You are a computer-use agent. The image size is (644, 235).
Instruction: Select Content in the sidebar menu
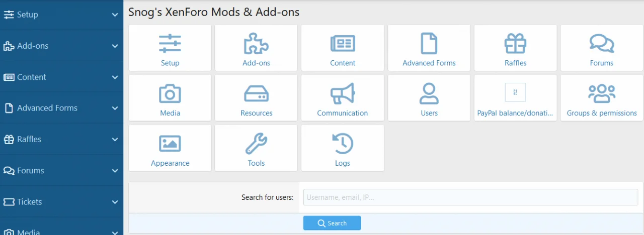pos(31,77)
